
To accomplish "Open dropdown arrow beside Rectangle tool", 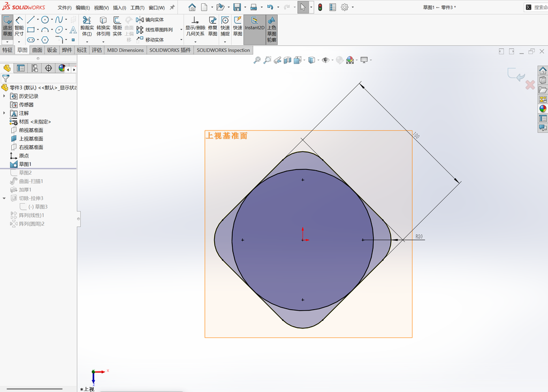I will tap(38, 30).
